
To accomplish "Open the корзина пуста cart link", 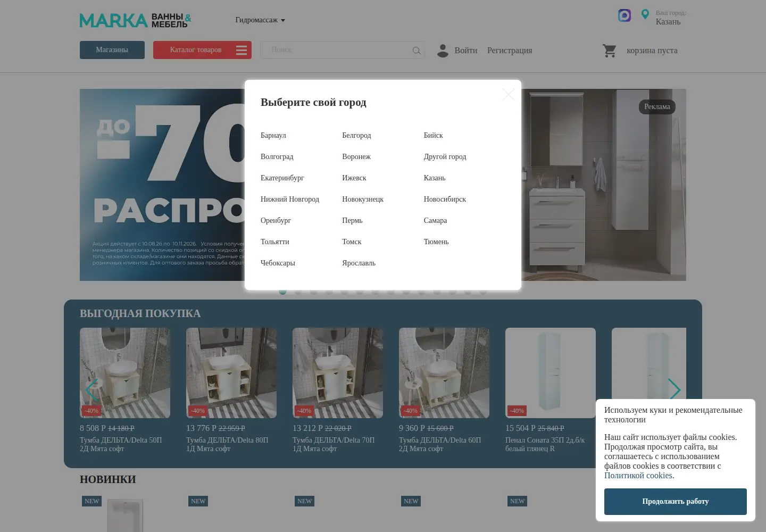I will pos(652,51).
